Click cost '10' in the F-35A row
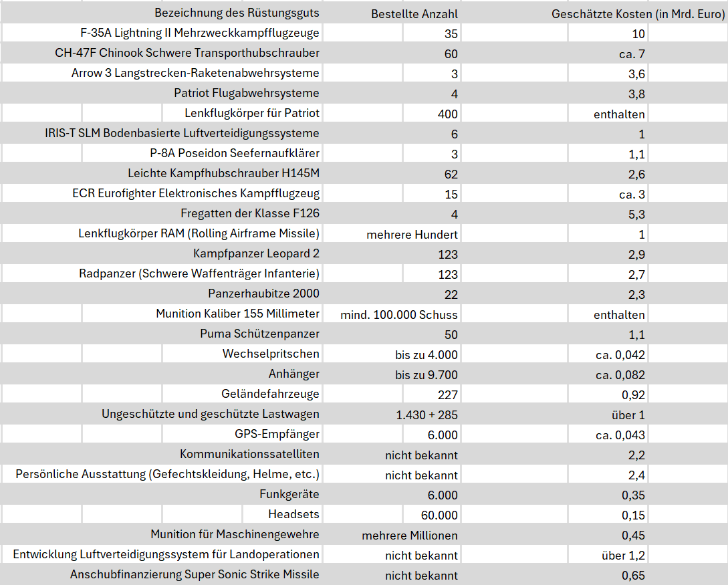The width and height of the screenshot is (728, 585). click(638, 34)
